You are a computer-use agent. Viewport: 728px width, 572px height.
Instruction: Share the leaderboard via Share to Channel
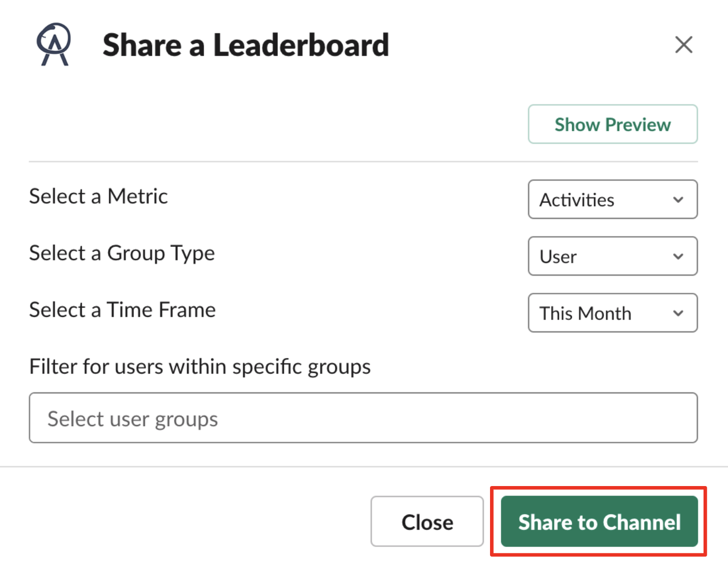599,521
